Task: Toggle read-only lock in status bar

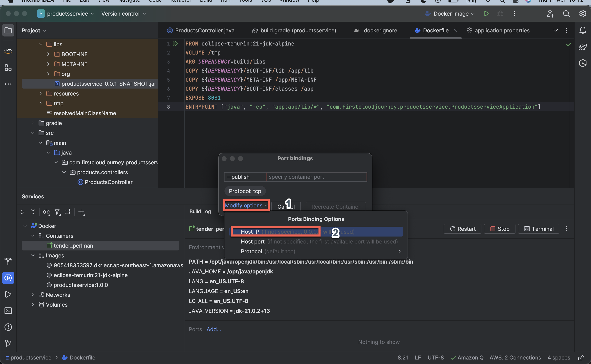Action: (x=581, y=358)
